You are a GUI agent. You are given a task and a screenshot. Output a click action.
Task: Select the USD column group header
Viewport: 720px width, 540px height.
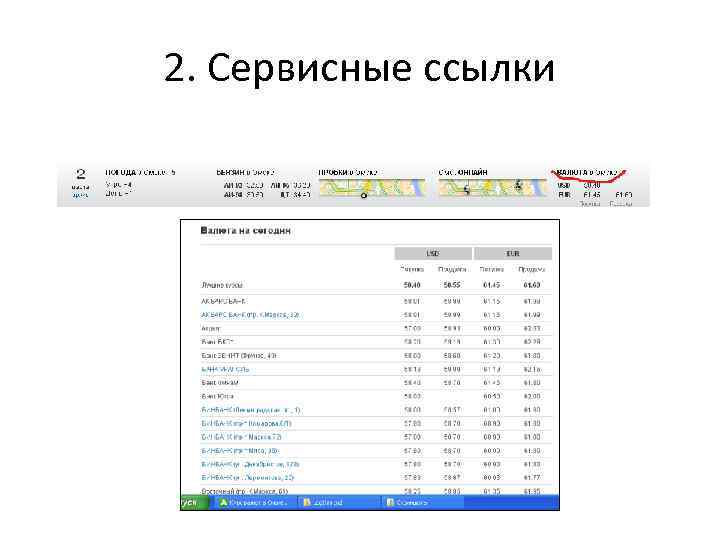(x=433, y=253)
